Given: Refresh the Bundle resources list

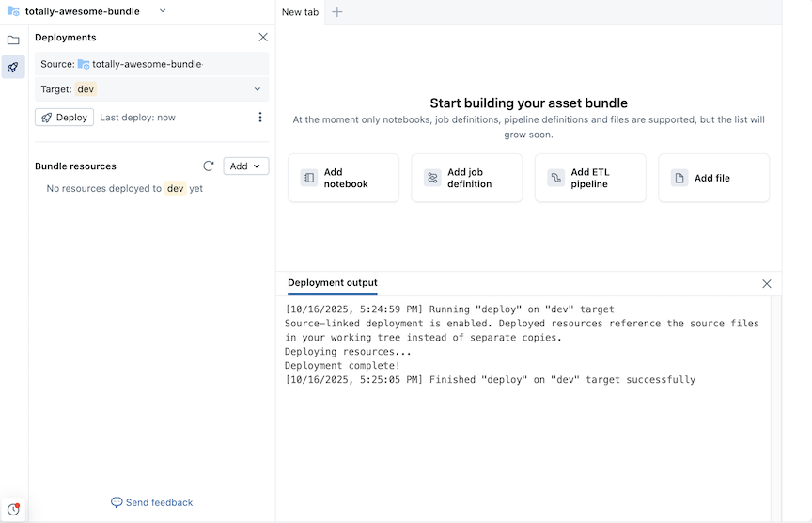Looking at the screenshot, I should pyautogui.click(x=209, y=166).
